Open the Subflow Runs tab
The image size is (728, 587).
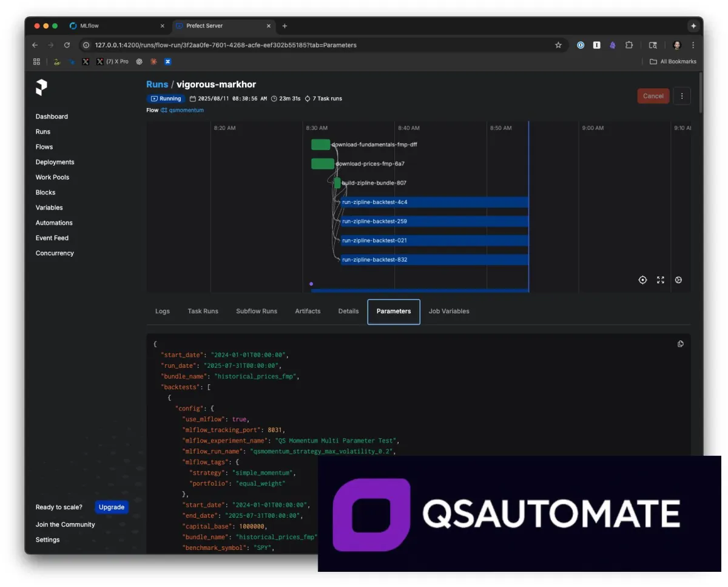(x=257, y=311)
